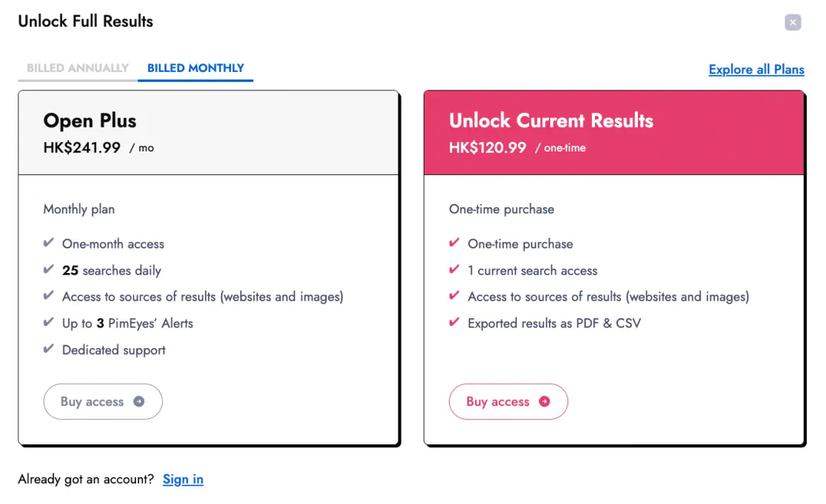Switch to Billed Annually tab
826x504 pixels.
(77, 68)
